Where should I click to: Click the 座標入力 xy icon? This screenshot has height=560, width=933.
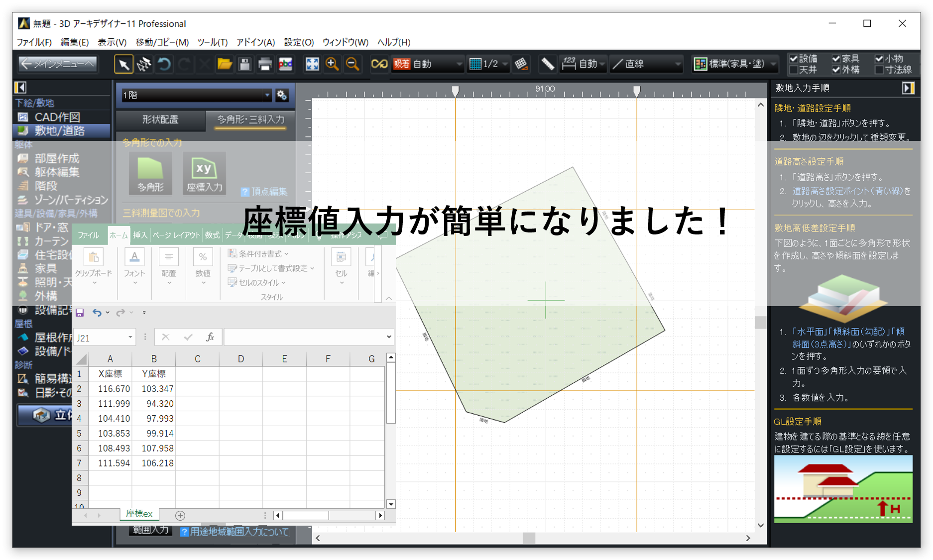[x=204, y=173]
